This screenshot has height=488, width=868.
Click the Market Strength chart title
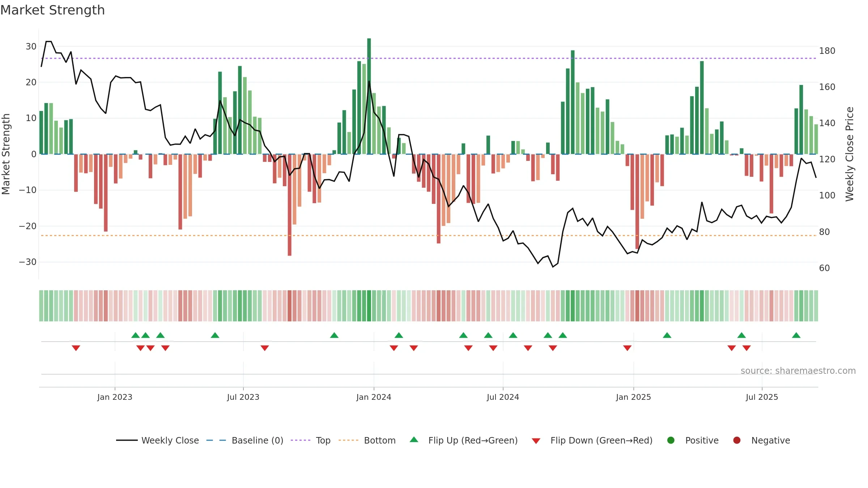(53, 10)
